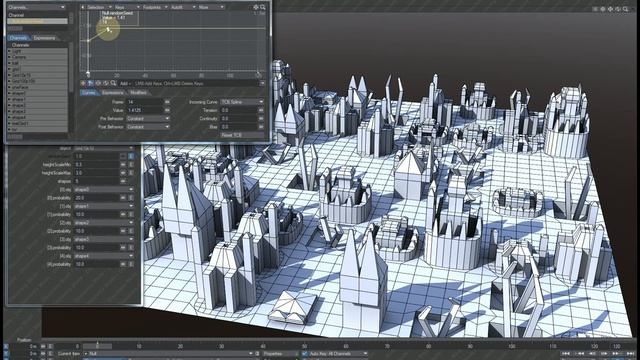
Task: Open the Incoming Curve TCB Spline dropdown
Action: 242,102
